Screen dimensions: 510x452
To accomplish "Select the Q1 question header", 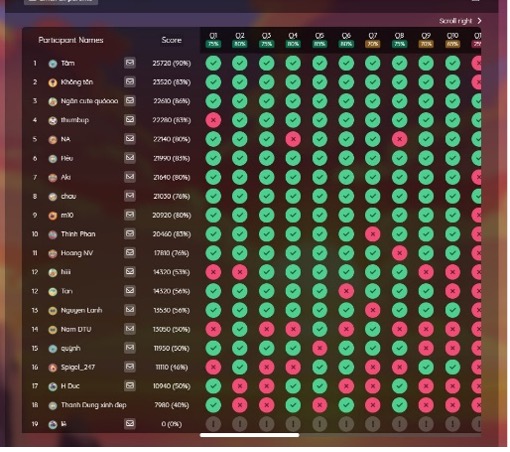I will point(213,40).
